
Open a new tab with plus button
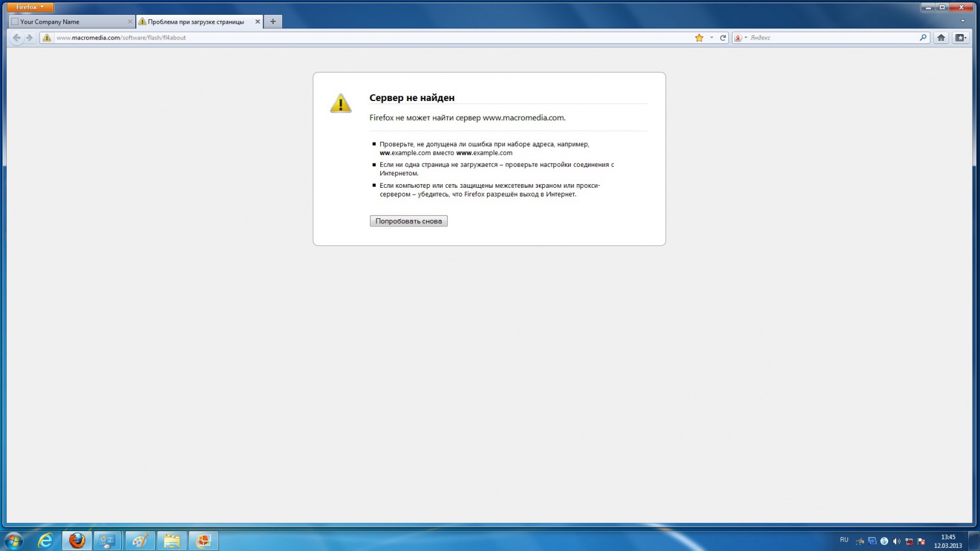[273, 22]
